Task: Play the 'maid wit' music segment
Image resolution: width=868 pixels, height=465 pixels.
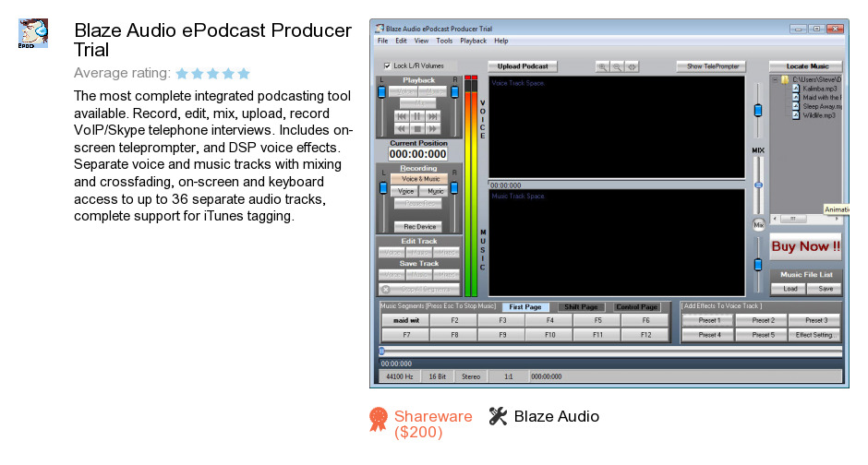Action: click(x=406, y=320)
